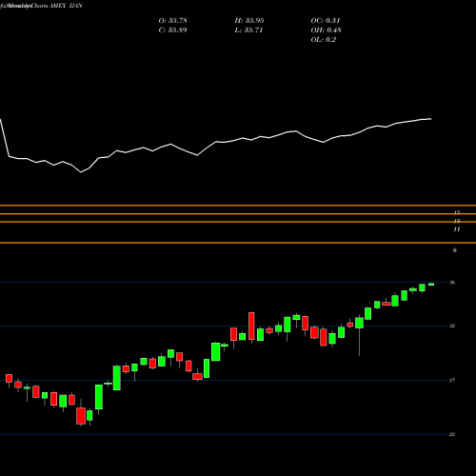Click the OL: 0.2 statistic
Viewport: 476px width, 476px height.
(x=324, y=40)
